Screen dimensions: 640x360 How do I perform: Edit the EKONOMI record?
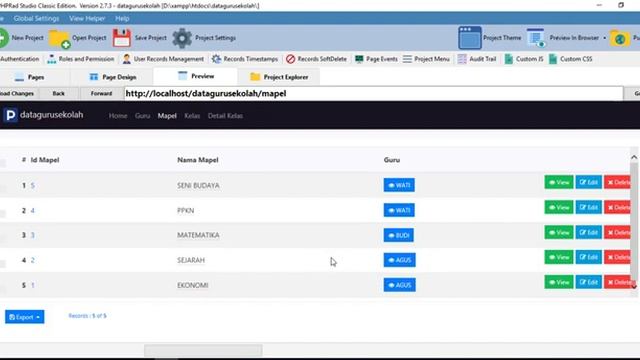589,282
